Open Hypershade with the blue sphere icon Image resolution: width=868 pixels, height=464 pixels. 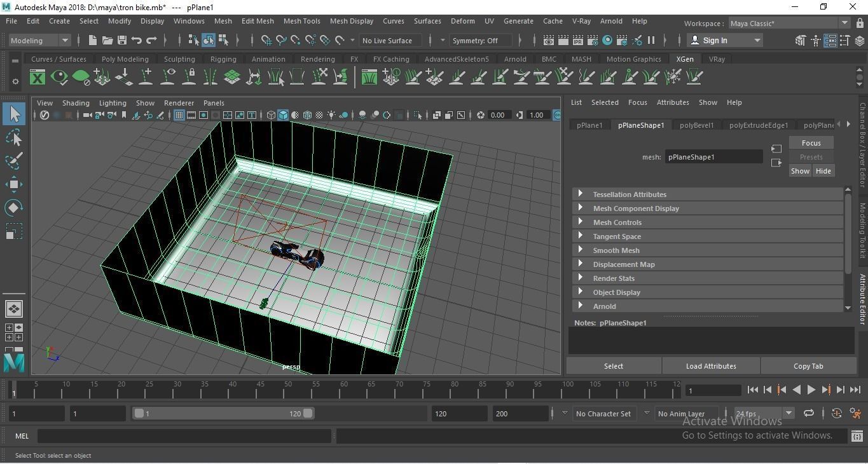(x=607, y=40)
